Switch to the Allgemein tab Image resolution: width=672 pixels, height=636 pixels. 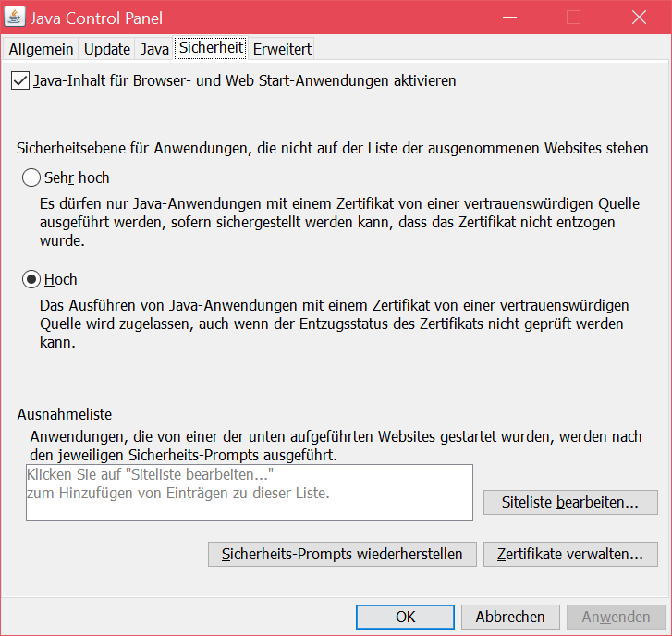click(x=41, y=49)
